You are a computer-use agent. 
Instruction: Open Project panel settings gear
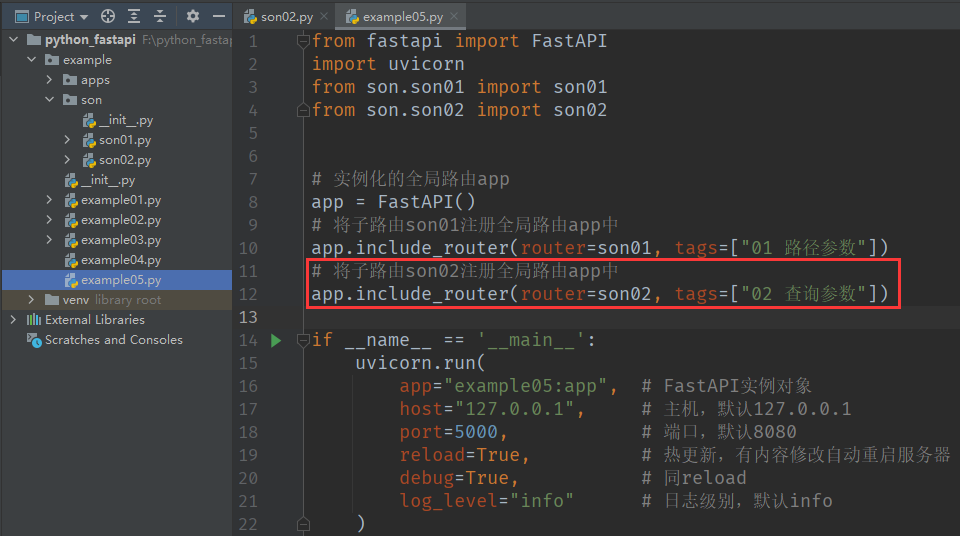(x=193, y=16)
